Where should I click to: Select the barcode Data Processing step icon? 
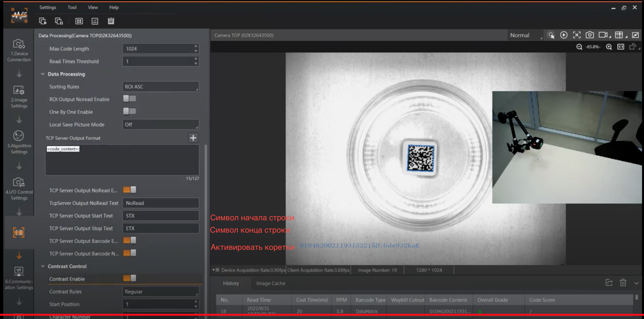[x=19, y=232]
